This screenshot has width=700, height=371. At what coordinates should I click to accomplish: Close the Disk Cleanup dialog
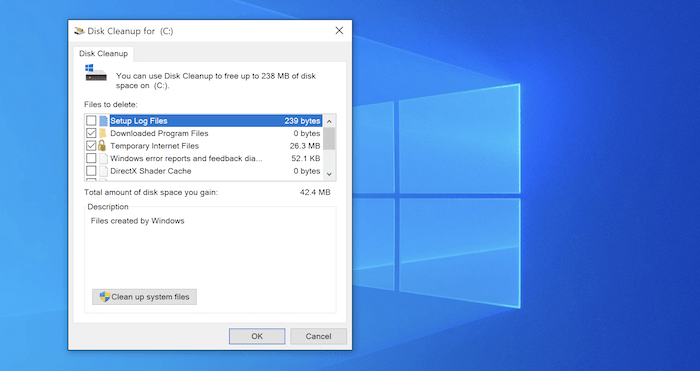tap(339, 30)
